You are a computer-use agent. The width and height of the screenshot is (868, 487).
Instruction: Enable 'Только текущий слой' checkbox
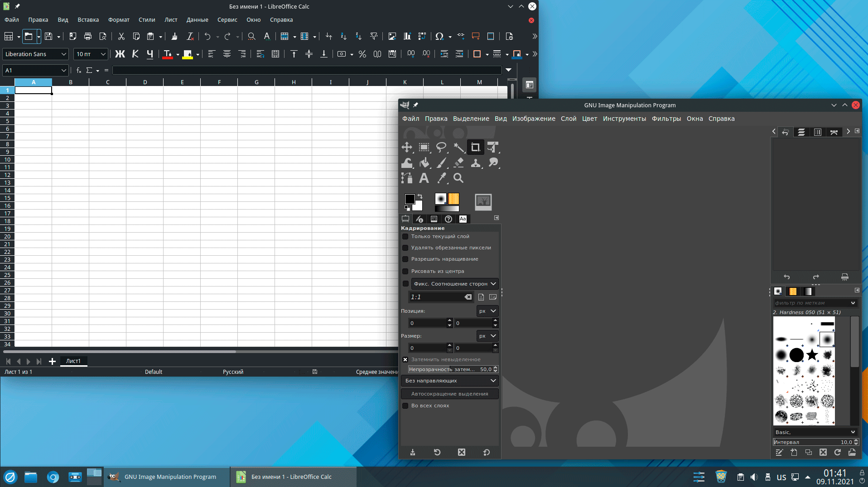coord(405,237)
